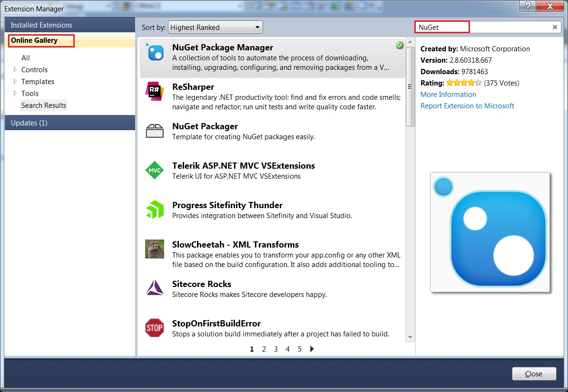Screen dimensions: 568x392
Task: Select the NuGet Package Manager title
Action: [223, 48]
